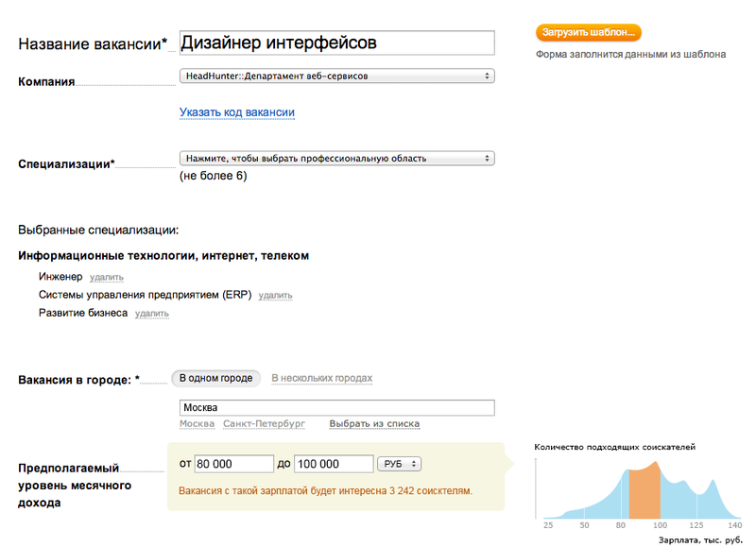The image size is (756, 547).
Task: Switch to 'В нескольких городах' option
Action: click(x=321, y=378)
